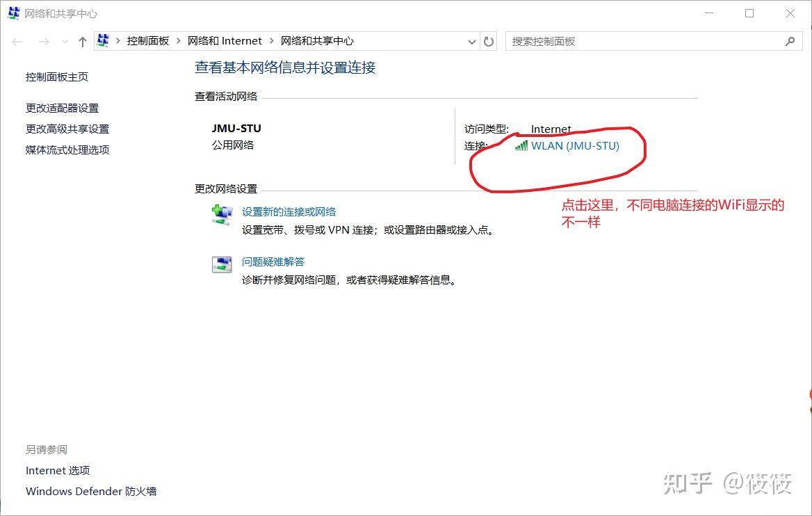
Task: Open 问题疑难解答 link
Action: tap(273, 261)
